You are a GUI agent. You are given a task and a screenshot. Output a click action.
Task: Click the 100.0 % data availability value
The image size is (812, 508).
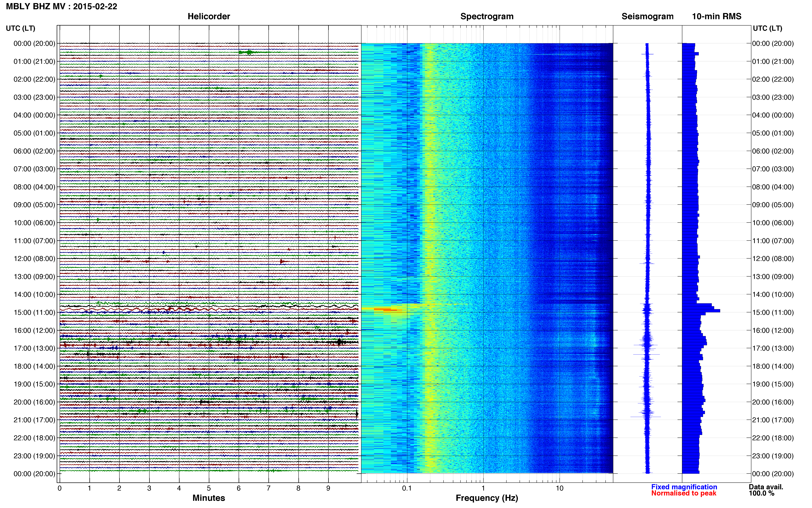click(761, 493)
